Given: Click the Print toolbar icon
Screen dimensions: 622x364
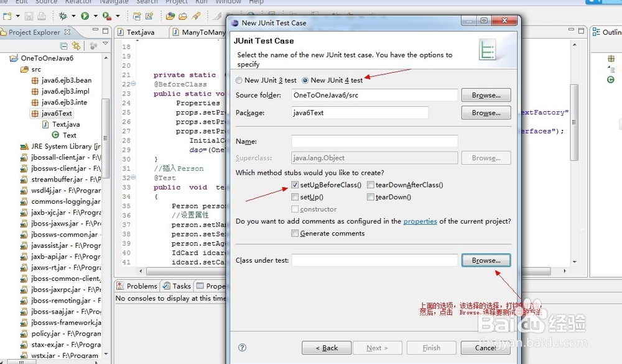Looking at the screenshot, I should pos(42,16).
